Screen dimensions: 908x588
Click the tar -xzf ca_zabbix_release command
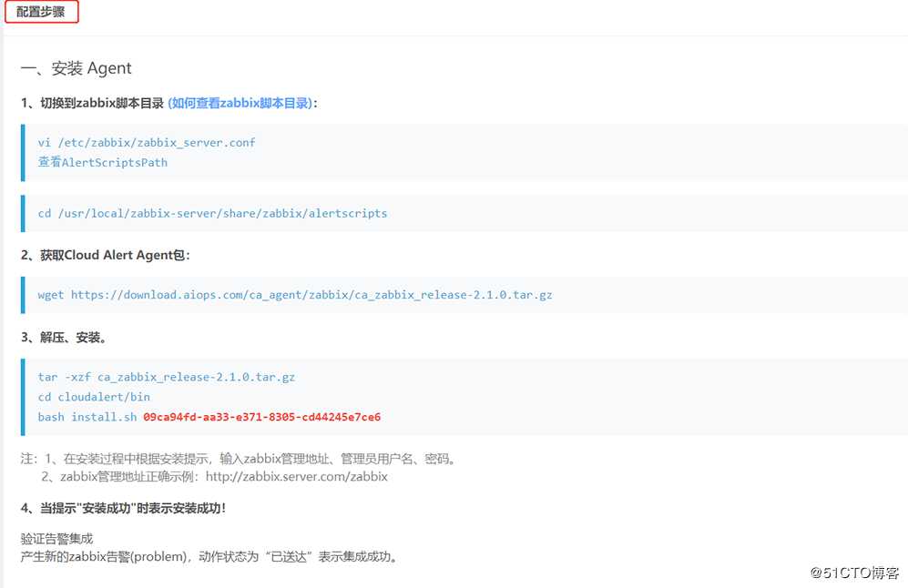point(166,377)
